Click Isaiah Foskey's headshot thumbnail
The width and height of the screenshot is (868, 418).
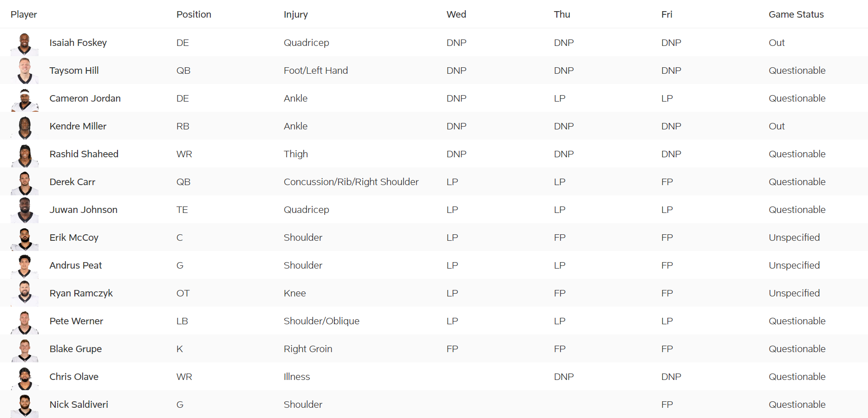[x=25, y=44]
